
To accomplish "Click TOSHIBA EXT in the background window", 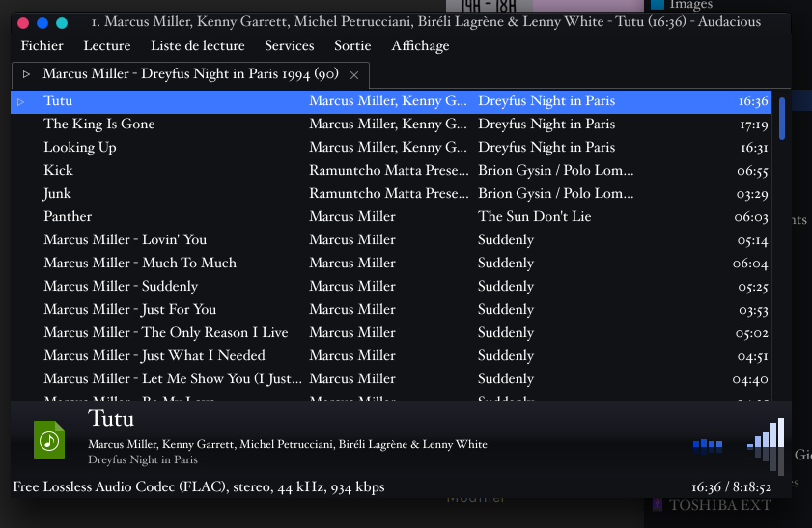I will [720, 505].
